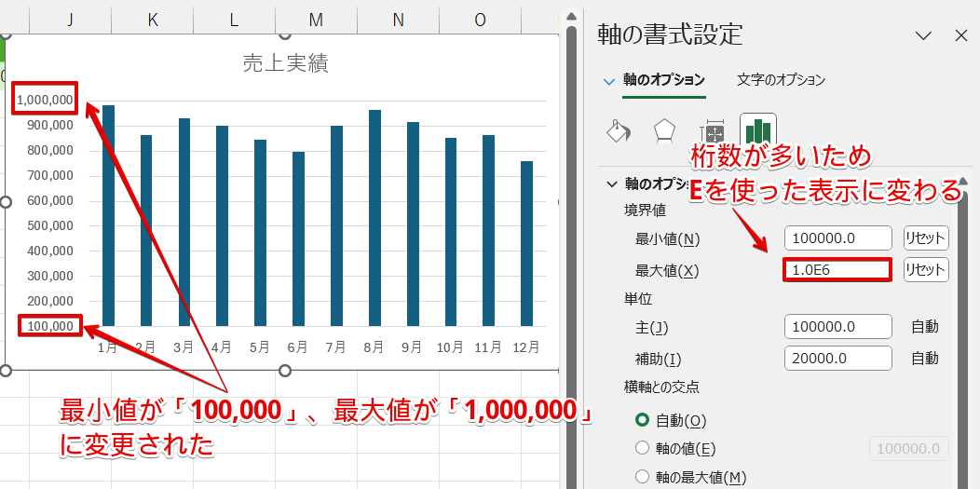980x489 pixels.
Task: Click the 最大値(X) input field
Action: coord(837,270)
